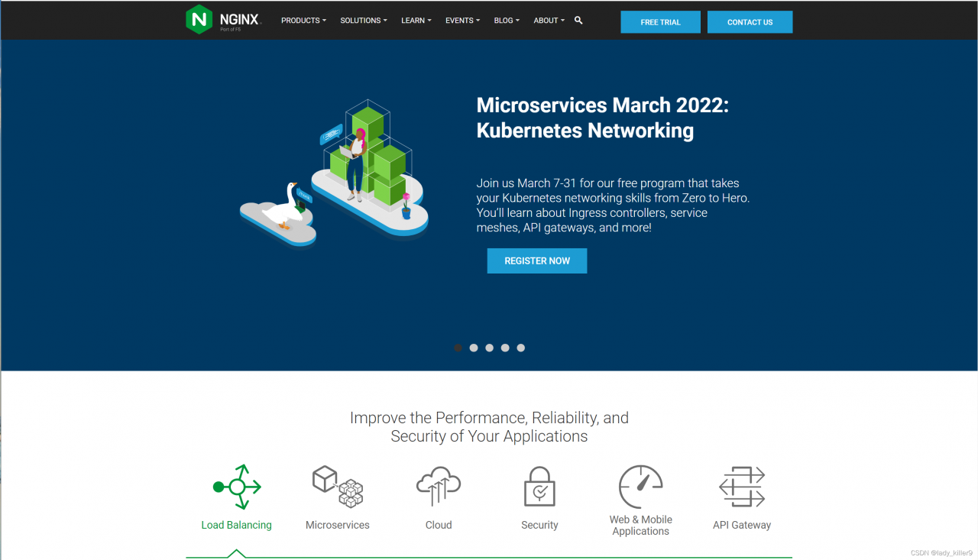Click the REGISTER NOW button

(537, 261)
